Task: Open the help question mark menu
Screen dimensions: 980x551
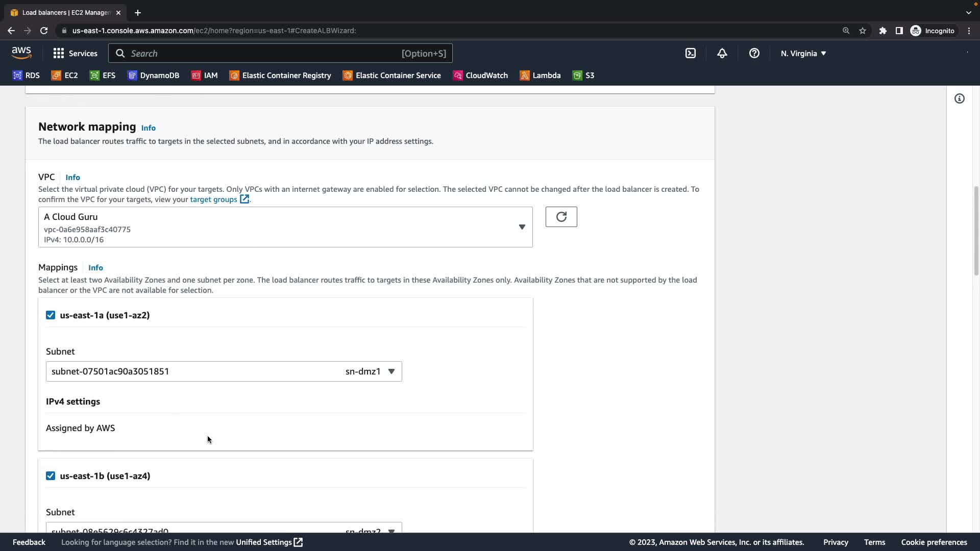Action: tap(754, 53)
